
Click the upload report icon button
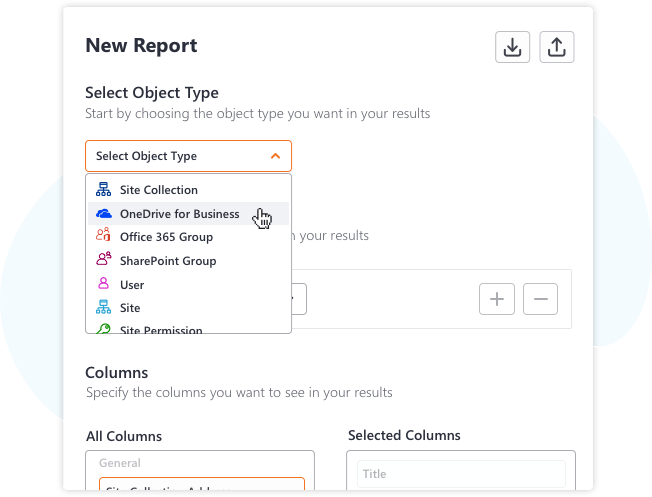(557, 47)
